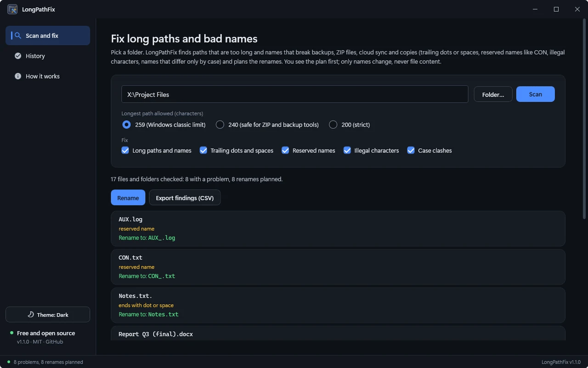Click status bar '8 problems, 8 renames planned'
This screenshot has width=588, height=368.
48,362
